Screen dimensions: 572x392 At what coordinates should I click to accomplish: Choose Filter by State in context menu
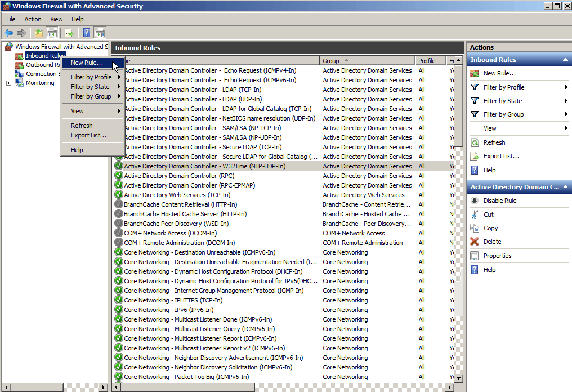[93, 87]
